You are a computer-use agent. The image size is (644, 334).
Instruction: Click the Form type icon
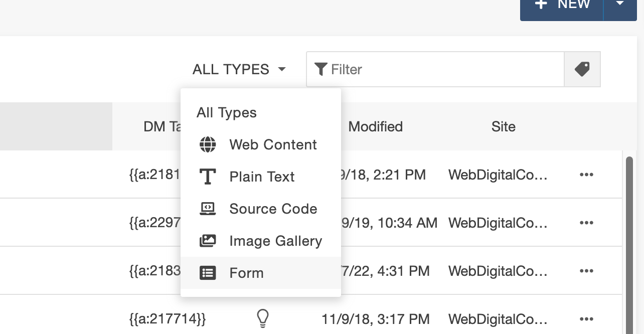tap(207, 273)
